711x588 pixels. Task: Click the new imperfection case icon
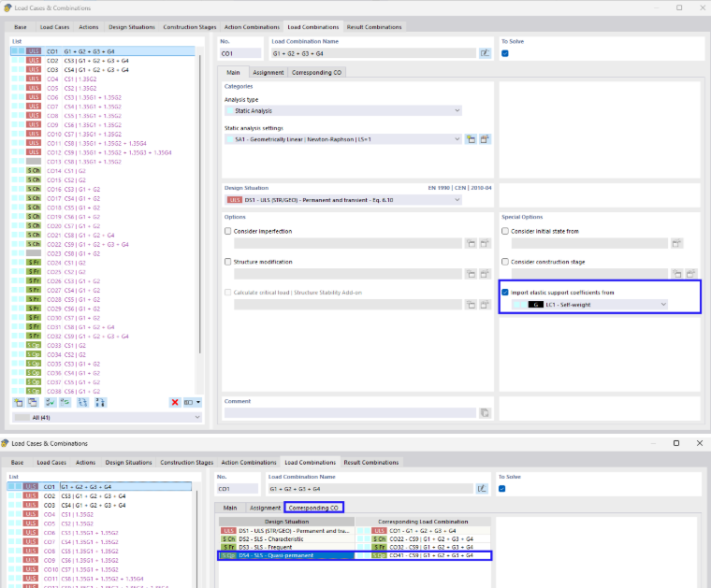click(x=472, y=244)
